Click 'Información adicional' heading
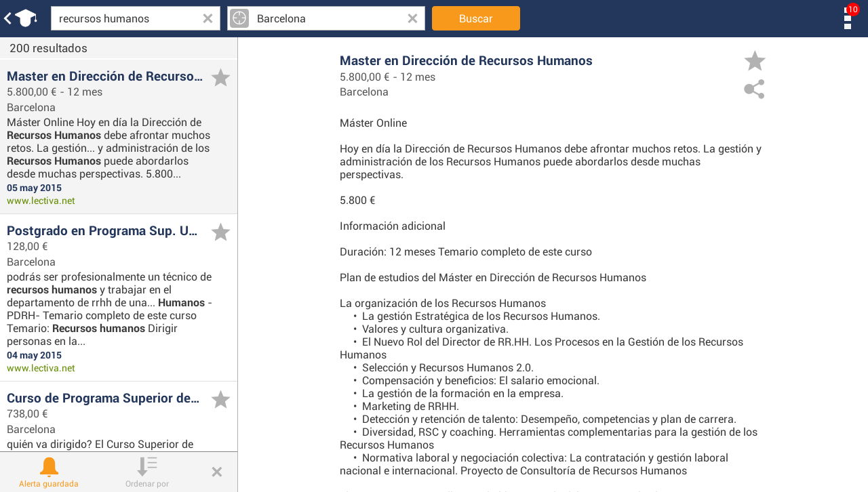This screenshot has width=868, height=492. point(393,226)
